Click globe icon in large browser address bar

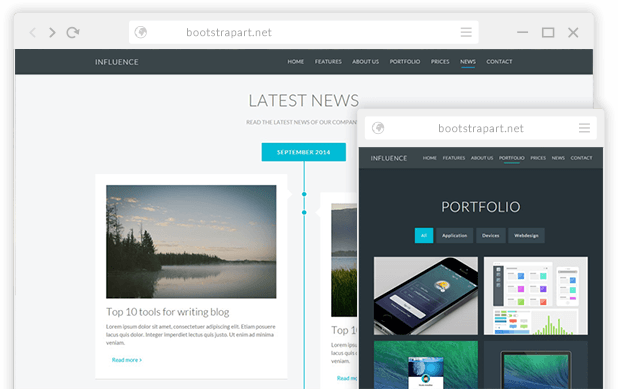click(141, 32)
